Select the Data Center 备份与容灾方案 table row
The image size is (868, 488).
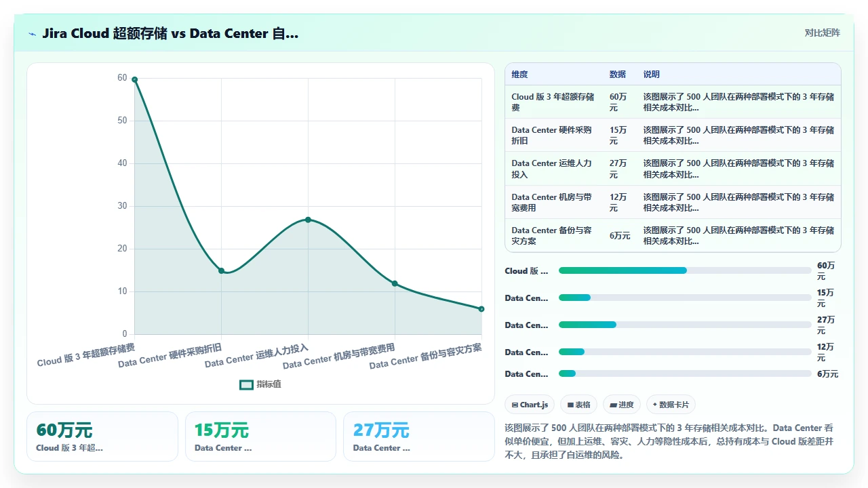673,235
